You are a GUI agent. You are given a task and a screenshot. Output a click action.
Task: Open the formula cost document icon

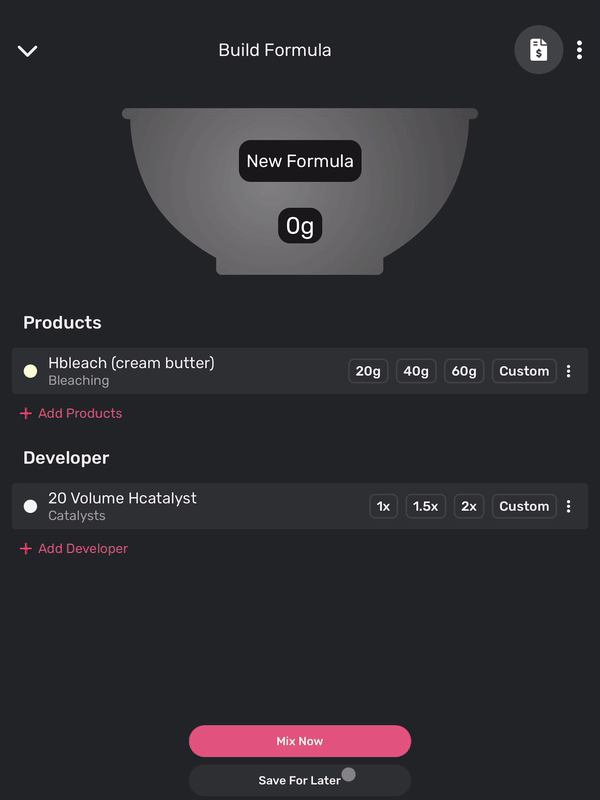[539, 49]
